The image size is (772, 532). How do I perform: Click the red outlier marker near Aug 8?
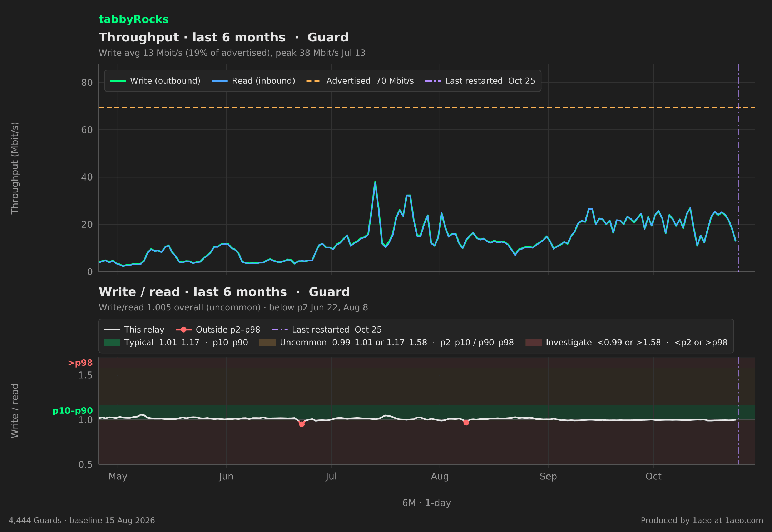tap(466, 423)
